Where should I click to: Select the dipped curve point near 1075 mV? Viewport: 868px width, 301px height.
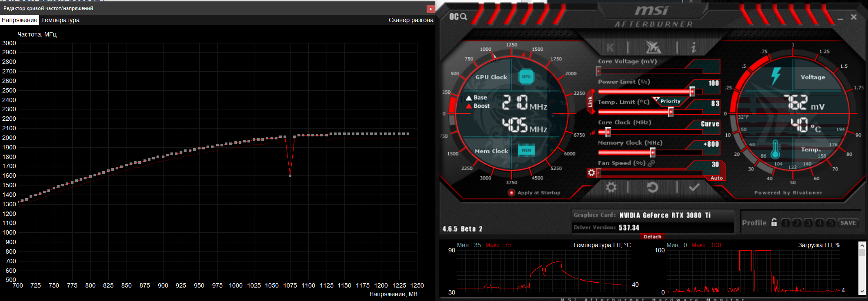coord(290,175)
